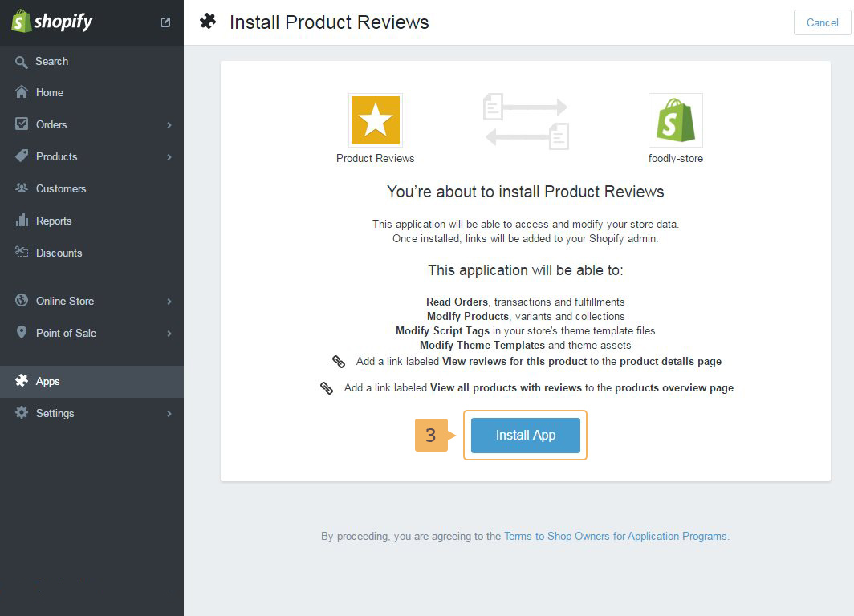The height and width of the screenshot is (616, 854).
Task: Expand the Orders submenu chevron
Action: point(169,125)
